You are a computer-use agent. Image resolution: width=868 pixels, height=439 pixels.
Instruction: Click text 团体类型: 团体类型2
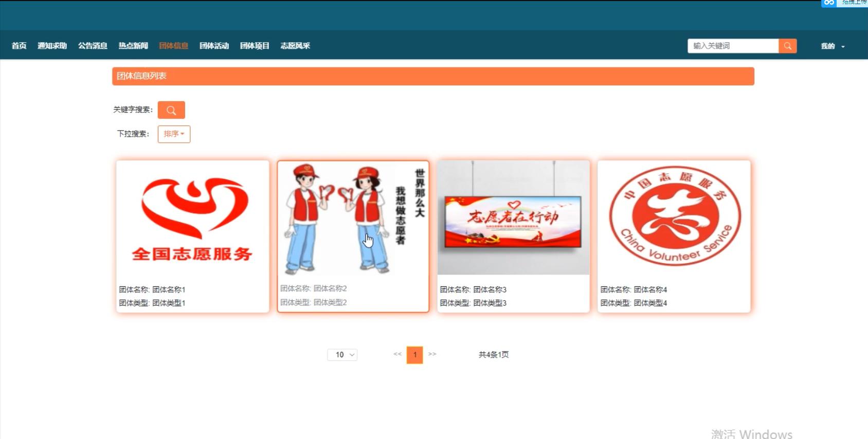[314, 302]
